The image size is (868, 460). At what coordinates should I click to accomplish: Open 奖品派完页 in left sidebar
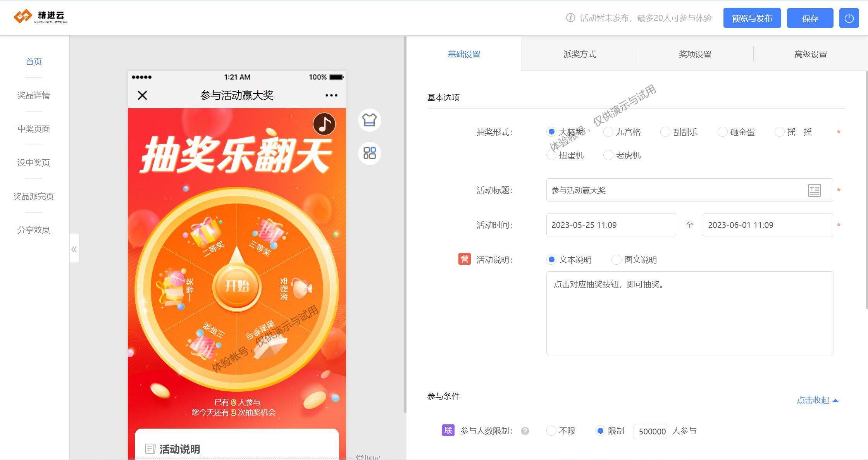(x=34, y=196)
